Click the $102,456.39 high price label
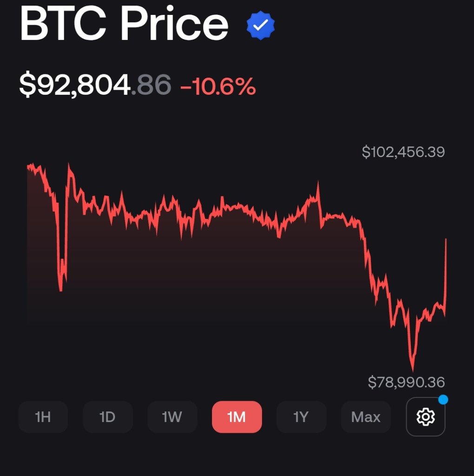The height and width of the screenshot is (476, 474). click(403, 152)
